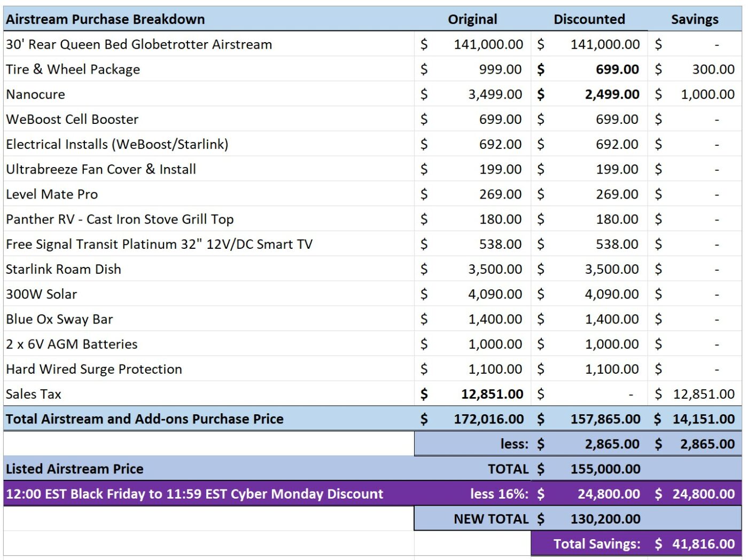Select the Black Friday Cyber Monday Discount cell

coord(194,494)
